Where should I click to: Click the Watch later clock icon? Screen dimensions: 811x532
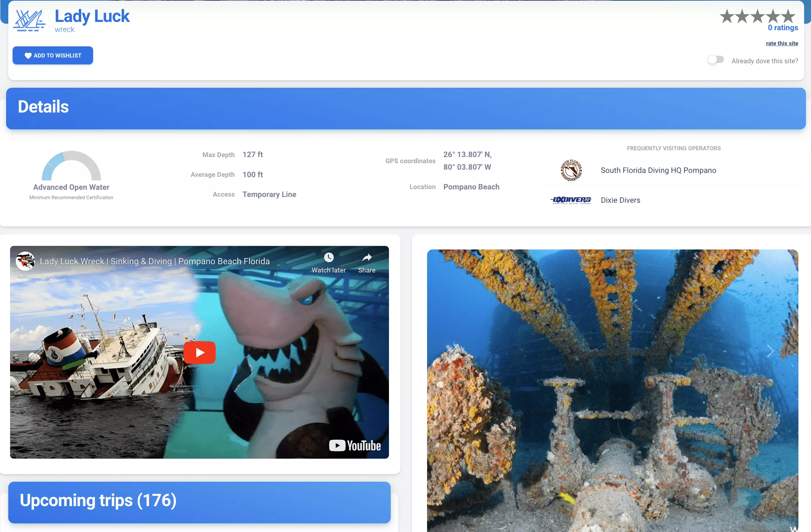pyautogui.click(x=329, y=257)
